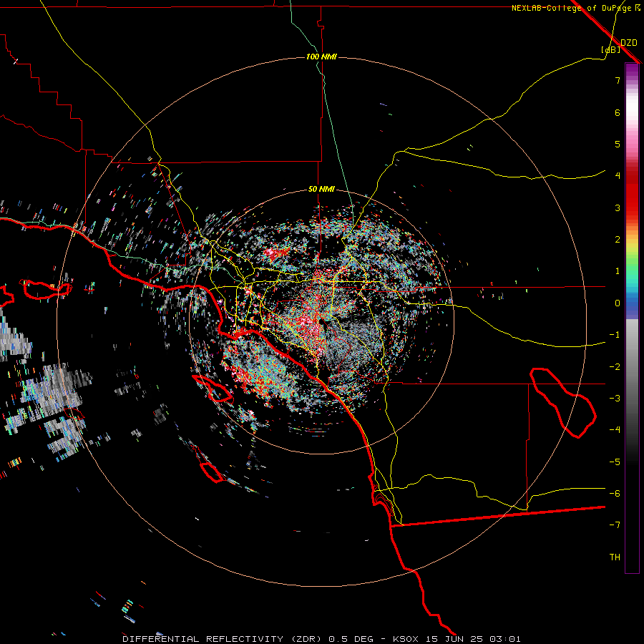The image size is (644, 644).
Task: Click the "6" value on the legend
Action: (618, 112)
